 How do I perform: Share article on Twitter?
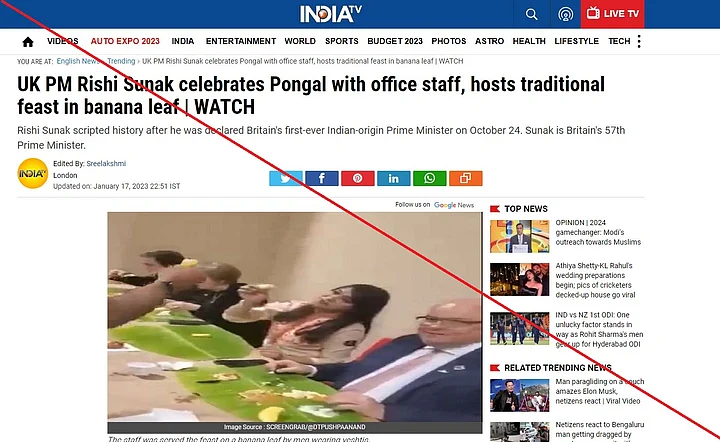click(x=286, y=178)
